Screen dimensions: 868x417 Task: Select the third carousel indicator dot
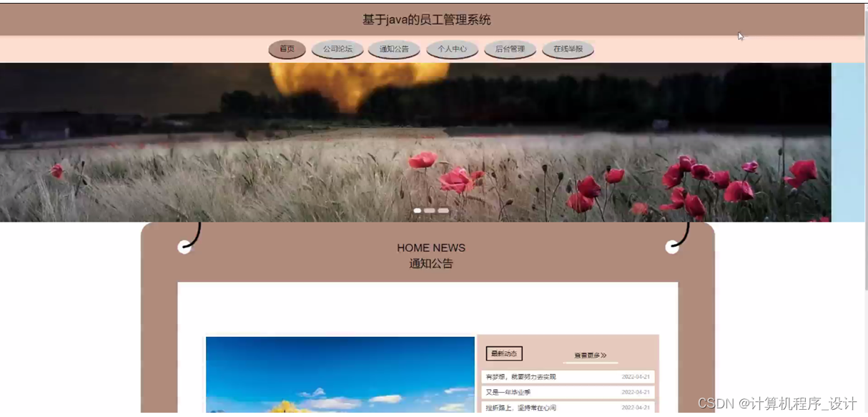tap(443, 210)
